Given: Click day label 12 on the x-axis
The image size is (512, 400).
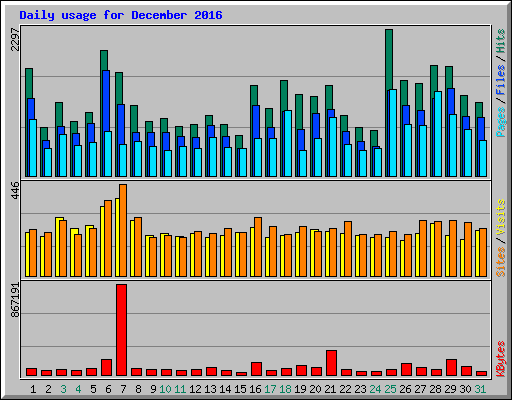Looking at the screenshot, I should point(195,389).
